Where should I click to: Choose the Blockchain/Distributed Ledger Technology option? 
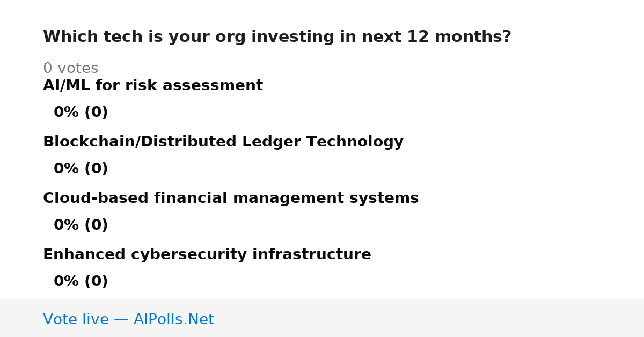tap(223, 142)
